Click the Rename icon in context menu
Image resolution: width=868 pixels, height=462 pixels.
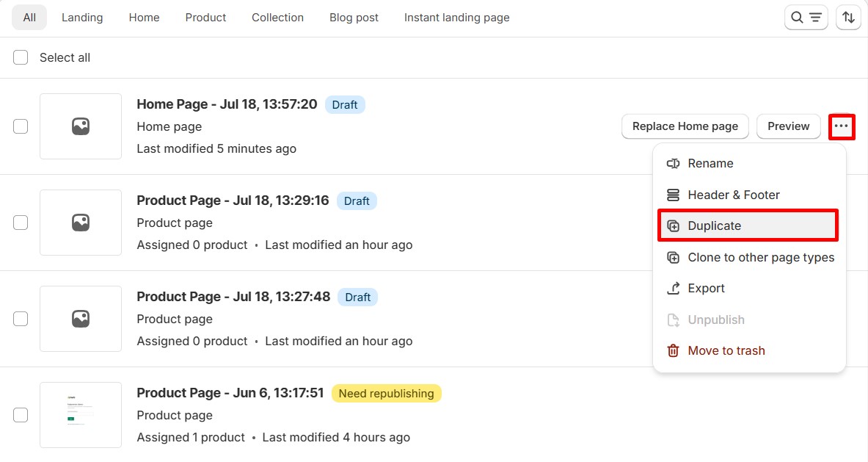pos(673,164)
